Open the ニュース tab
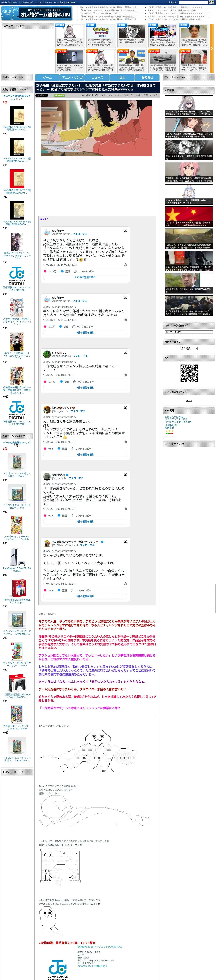216x980 pixels. click(x=97, y=78)
